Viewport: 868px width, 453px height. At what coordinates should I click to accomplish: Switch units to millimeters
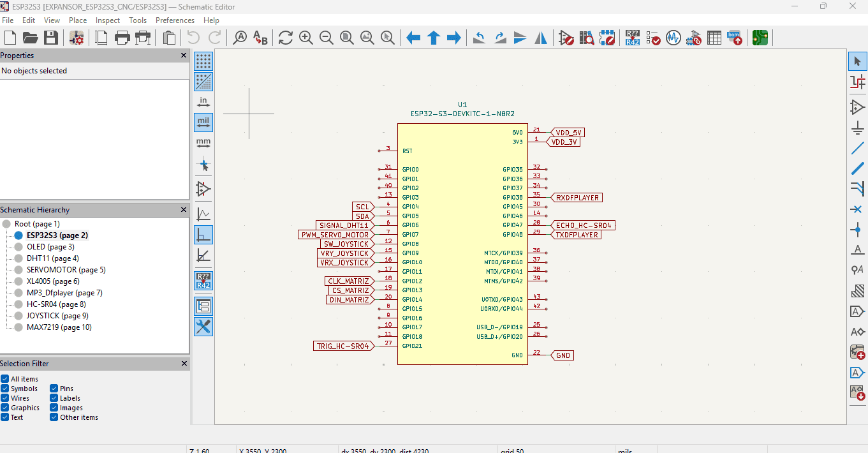point(203,143)
